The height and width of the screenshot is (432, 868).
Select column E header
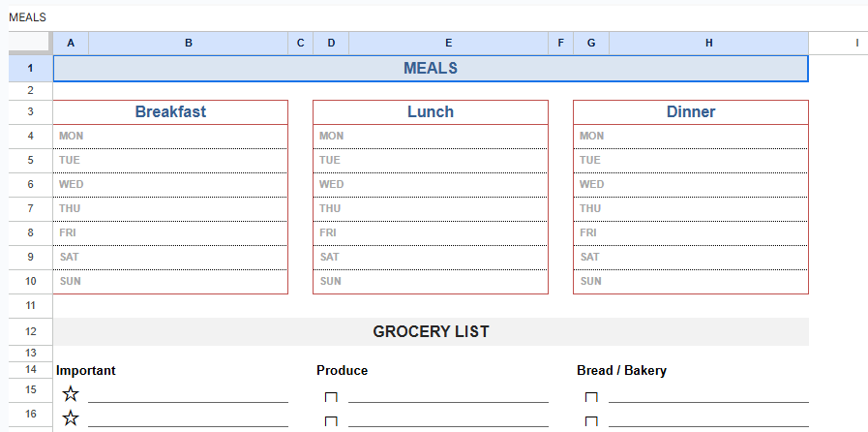[x=448, y=43]
